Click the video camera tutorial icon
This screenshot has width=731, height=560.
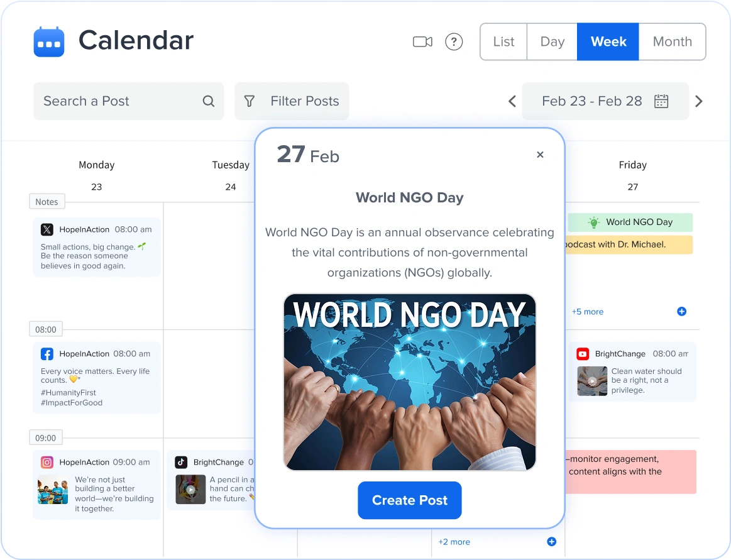pos(422,41)
